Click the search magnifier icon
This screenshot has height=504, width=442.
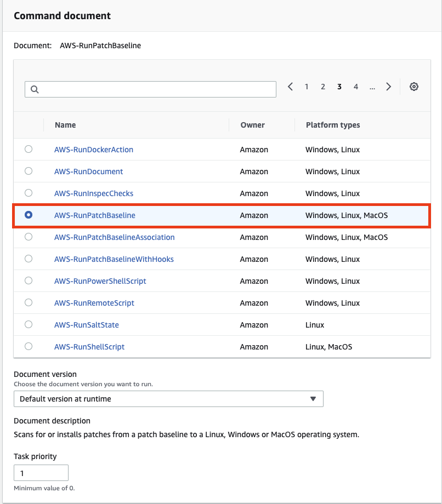35,89
